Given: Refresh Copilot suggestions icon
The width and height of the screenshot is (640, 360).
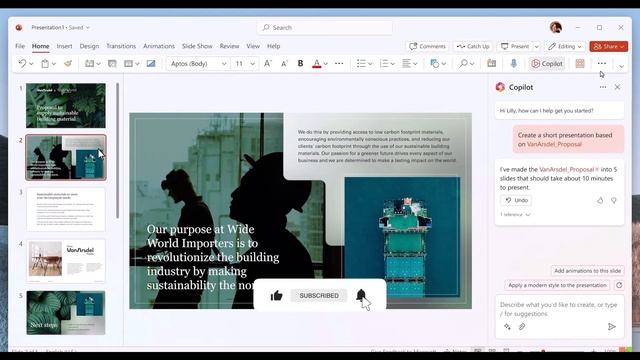Looking at the screenshot, I should (x=619, y=285).
